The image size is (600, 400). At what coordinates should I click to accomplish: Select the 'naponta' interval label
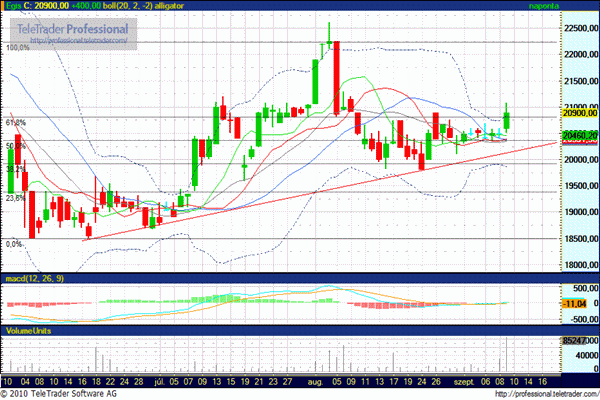574,6
